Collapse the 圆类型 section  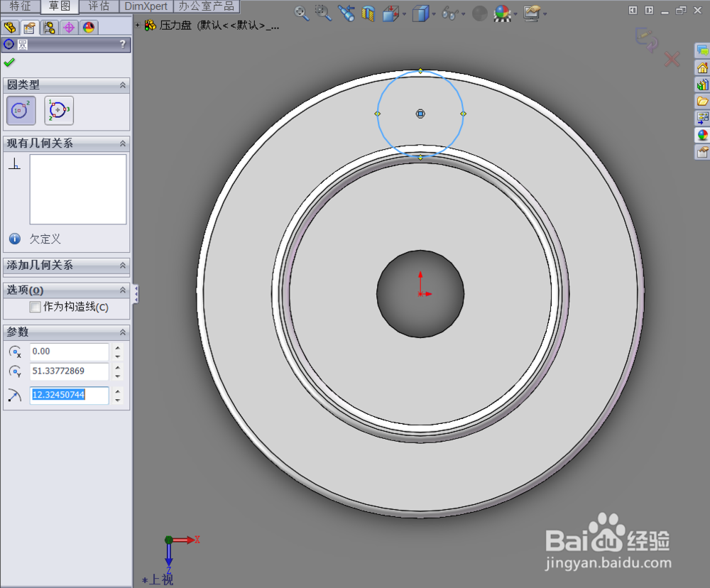123,85
